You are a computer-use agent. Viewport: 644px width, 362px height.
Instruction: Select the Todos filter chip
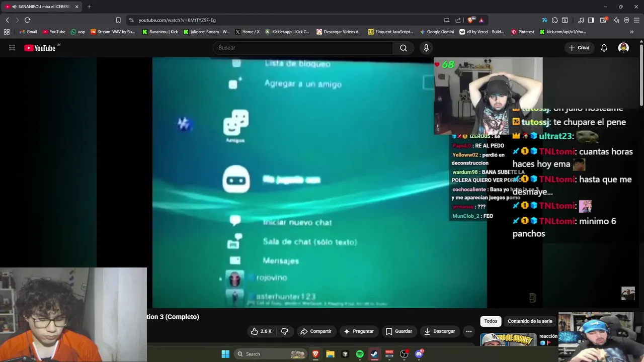pos(491,321)
